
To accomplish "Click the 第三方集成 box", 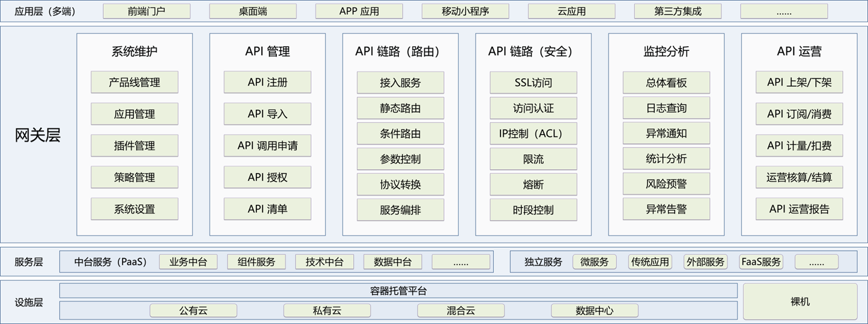I will tap(678, 11).
